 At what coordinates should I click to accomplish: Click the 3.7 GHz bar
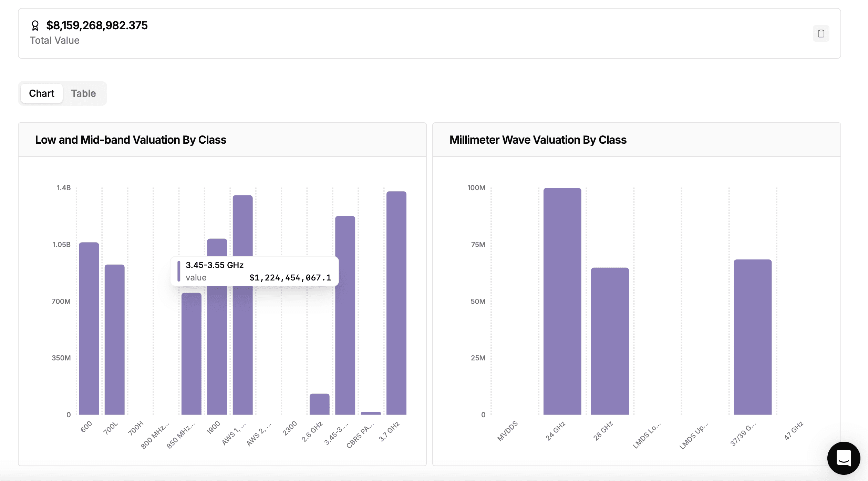tap(396, 303)
